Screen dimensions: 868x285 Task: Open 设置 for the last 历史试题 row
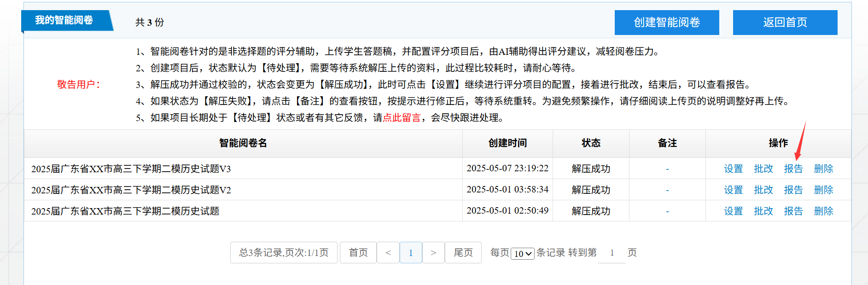click(x=733, y=211)
